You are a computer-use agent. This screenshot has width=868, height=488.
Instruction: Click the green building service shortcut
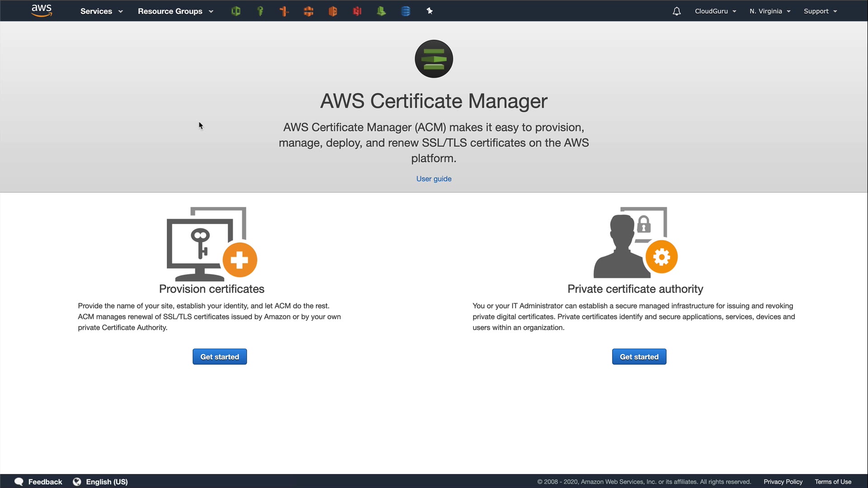pyautogui.click(x=381, y=11)
